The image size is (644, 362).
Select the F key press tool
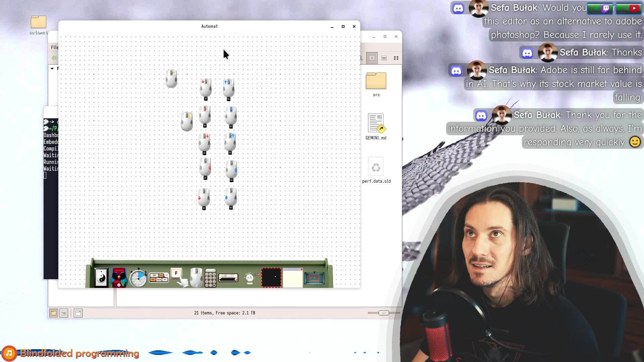[176, 273]
